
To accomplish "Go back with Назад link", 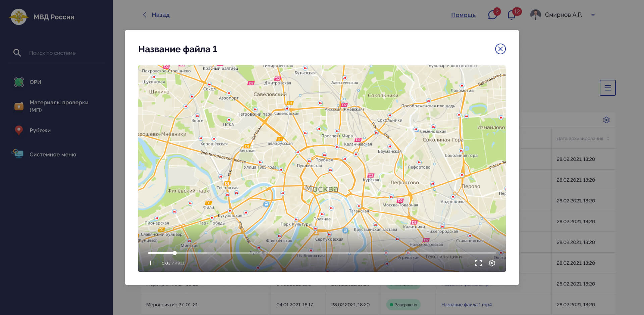I will 156,15.
